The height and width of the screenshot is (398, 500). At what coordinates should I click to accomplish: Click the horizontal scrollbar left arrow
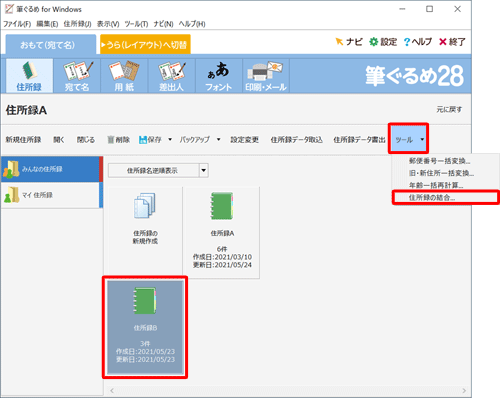(x=112, y=391)
